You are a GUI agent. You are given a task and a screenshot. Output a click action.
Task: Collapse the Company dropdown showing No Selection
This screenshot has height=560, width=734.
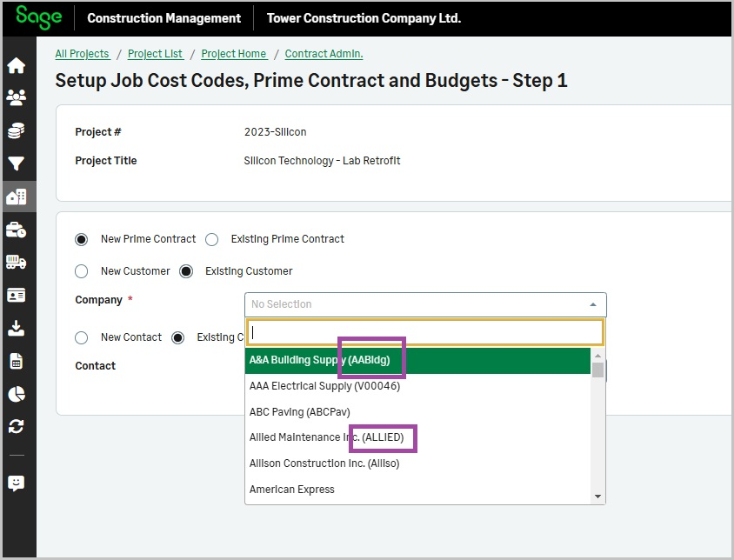pos(425,304)
